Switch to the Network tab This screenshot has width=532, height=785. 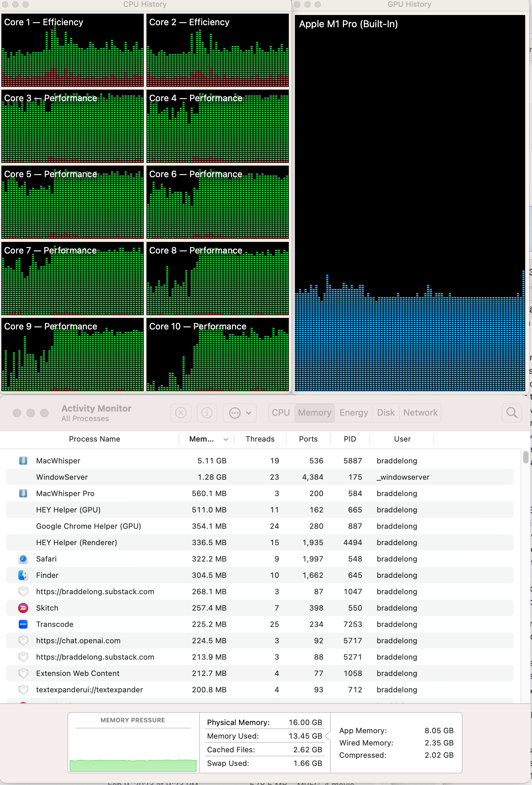(x=420, y=413)
